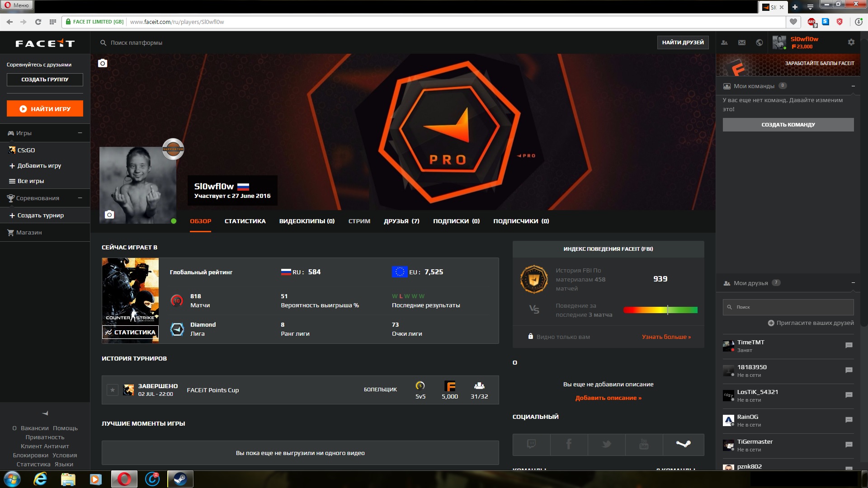Switch to the СТАТИСТИКА profile tab
Viewport: 868px width, 488px height.
pos(245,221)
